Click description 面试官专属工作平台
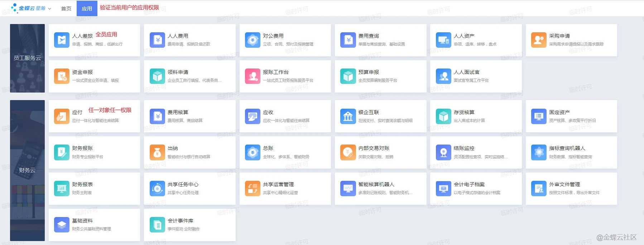 pyautogui.click(x=471, y=80)
